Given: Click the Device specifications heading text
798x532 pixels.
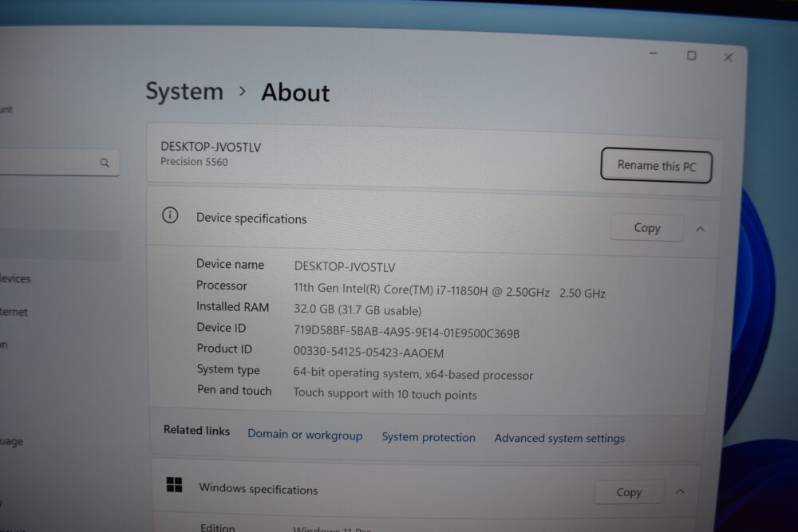Looking at the screenshot, I should (x=251, y=219).
